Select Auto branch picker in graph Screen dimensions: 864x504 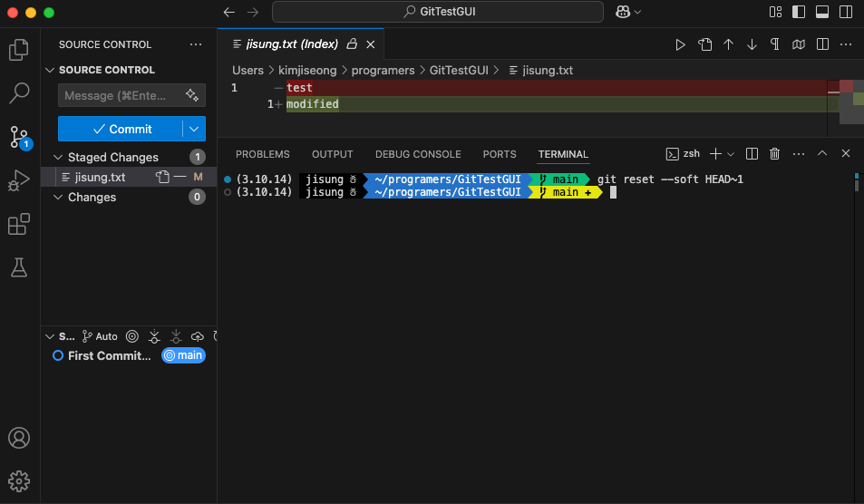coord(100,336)
